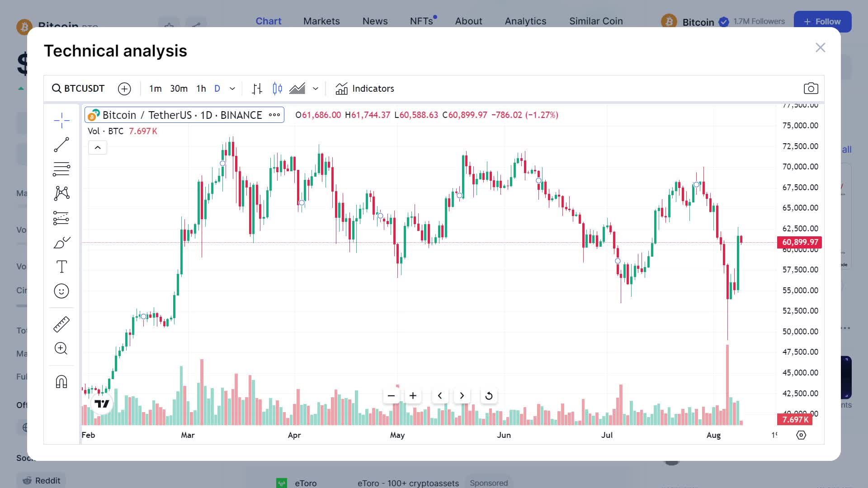Open the NFTs tab
Image resolution: width=868 pixels, height=488 pixels.
pyautogui.click(x=421, y=21)
